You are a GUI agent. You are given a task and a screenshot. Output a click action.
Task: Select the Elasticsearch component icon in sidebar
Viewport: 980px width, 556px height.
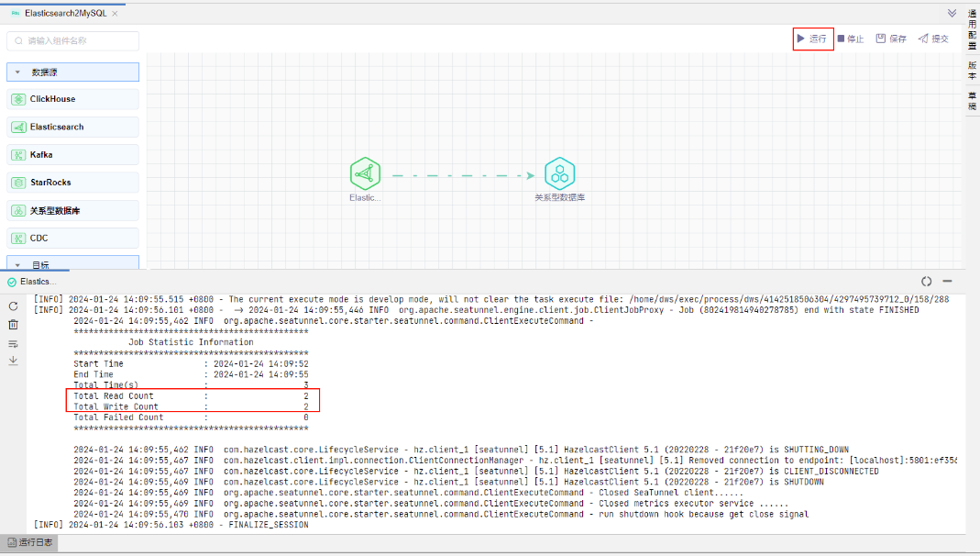(x=18, y=127)
